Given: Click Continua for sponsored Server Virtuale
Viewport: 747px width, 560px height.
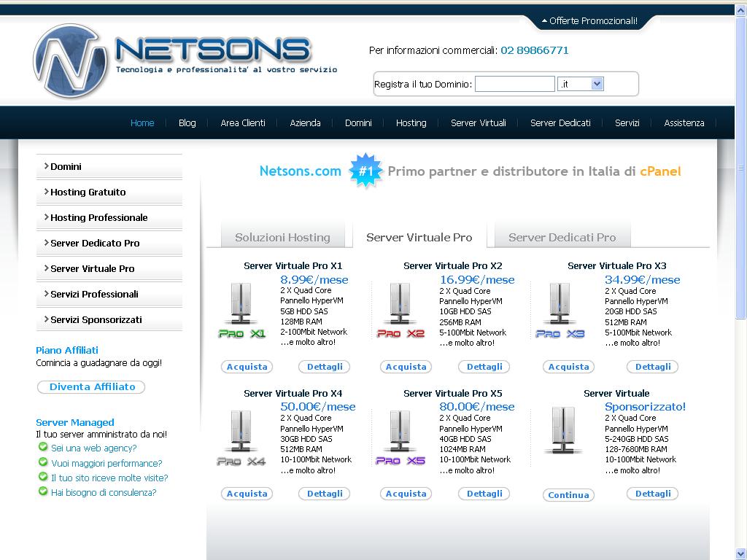Looking at the screenshot, I should pos(568,495).
